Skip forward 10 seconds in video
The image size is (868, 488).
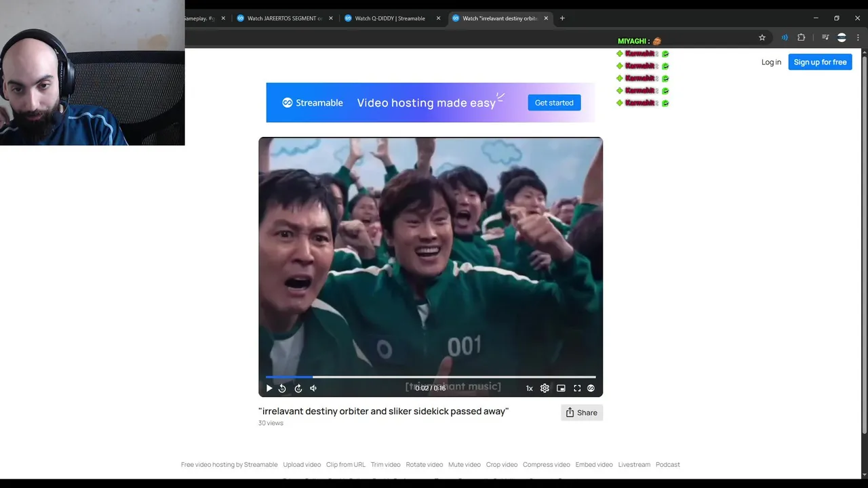click(298, 388)
